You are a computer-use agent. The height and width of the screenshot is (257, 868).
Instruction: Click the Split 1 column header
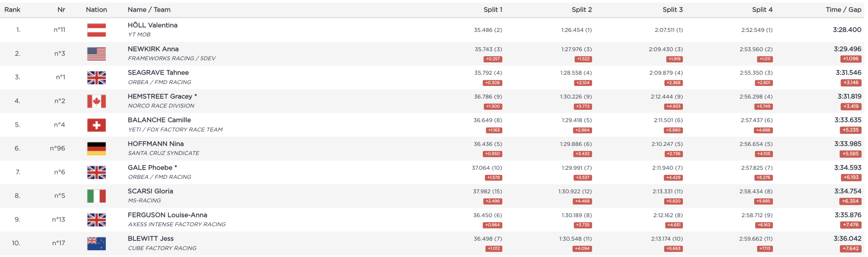coord(492,10)
